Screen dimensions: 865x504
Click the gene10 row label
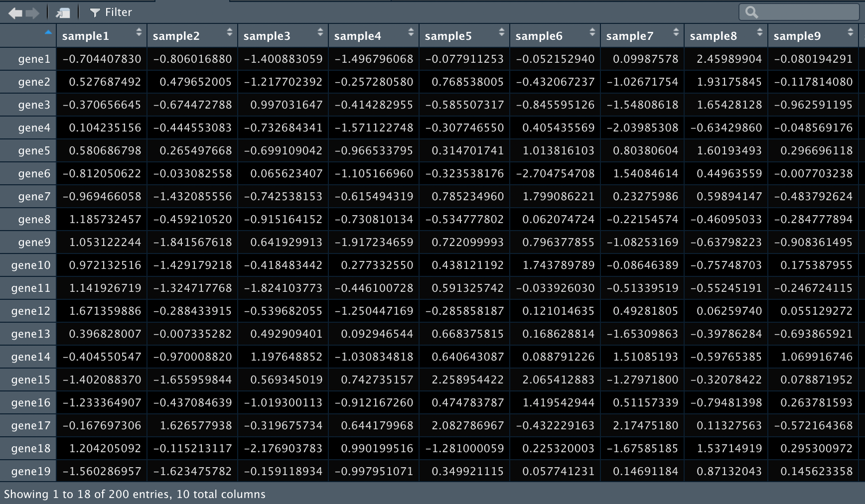click(31, 265)
